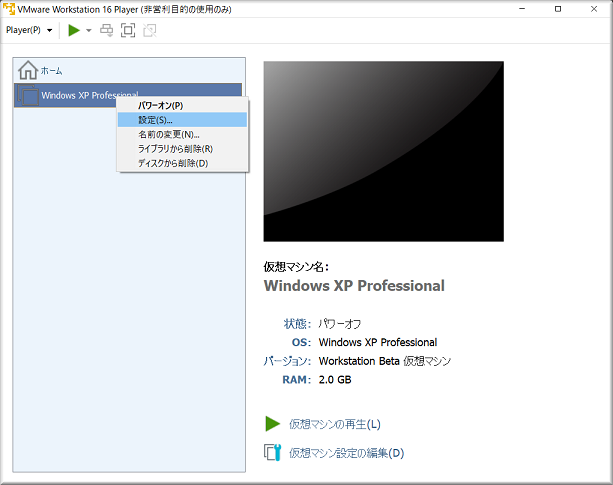The width and height of the screenshot is (613, 485).
Task: Click the VMware Workstation title bar icon
Action: pyautogui.click(x=9, y=9)
